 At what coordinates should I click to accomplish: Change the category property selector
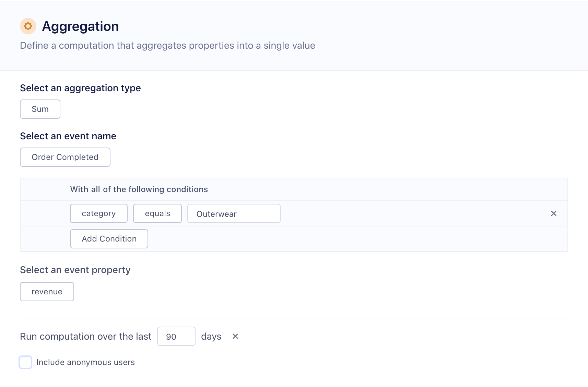point(98,213)
